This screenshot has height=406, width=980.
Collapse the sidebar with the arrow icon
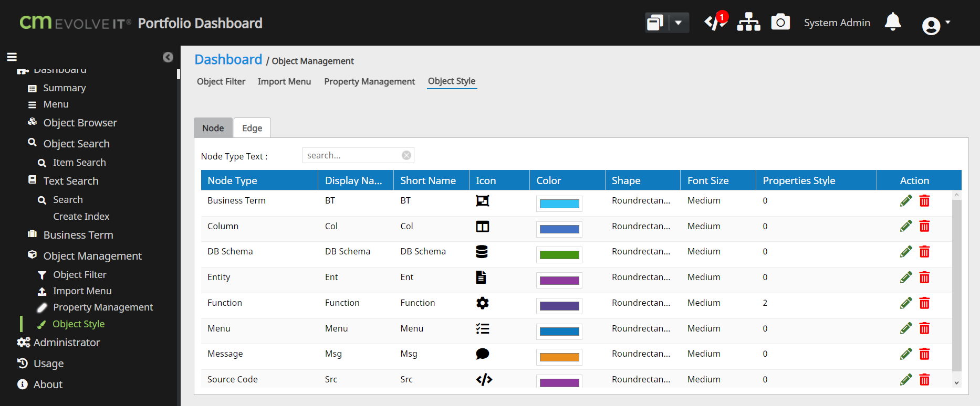point(168,57)
